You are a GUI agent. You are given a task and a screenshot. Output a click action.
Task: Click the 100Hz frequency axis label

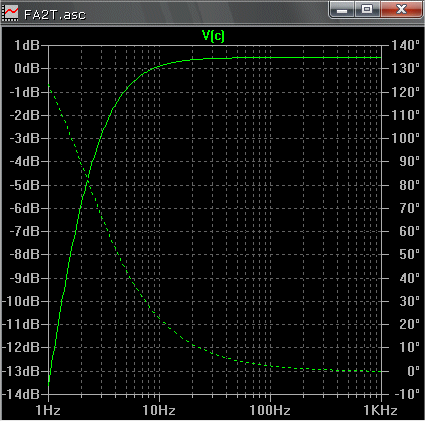270,410
